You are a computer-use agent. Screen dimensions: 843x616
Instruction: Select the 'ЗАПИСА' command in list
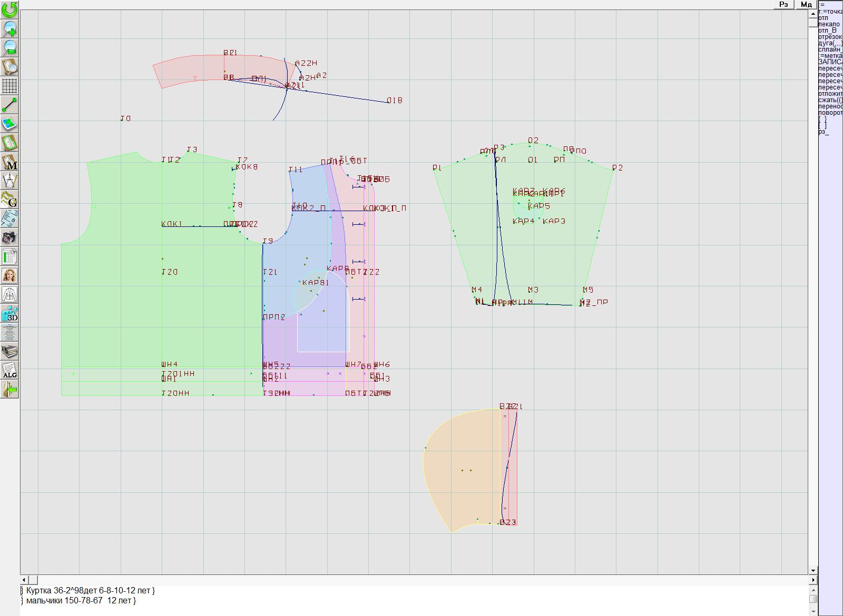830,62
